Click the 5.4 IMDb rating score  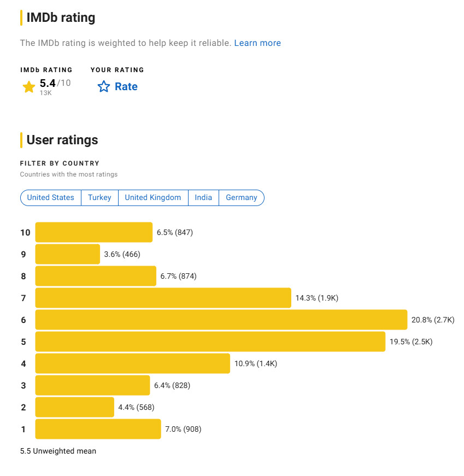pos(48,84)
